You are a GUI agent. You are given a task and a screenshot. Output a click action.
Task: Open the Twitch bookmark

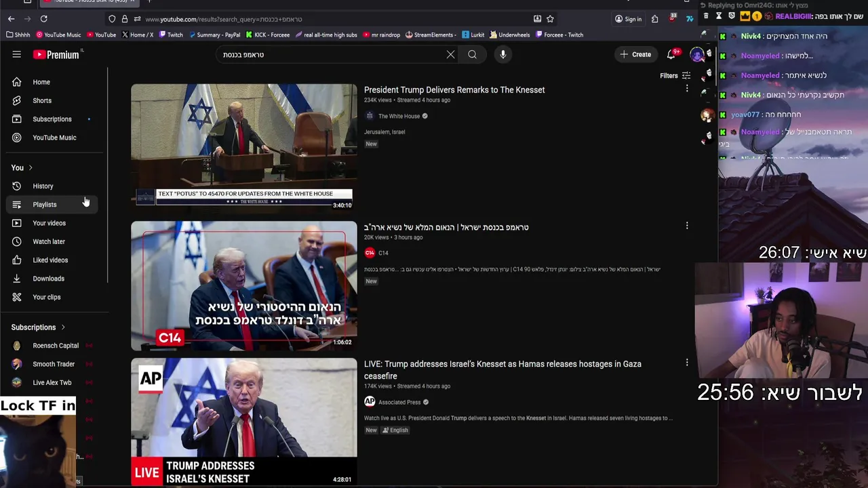(171, 35)
